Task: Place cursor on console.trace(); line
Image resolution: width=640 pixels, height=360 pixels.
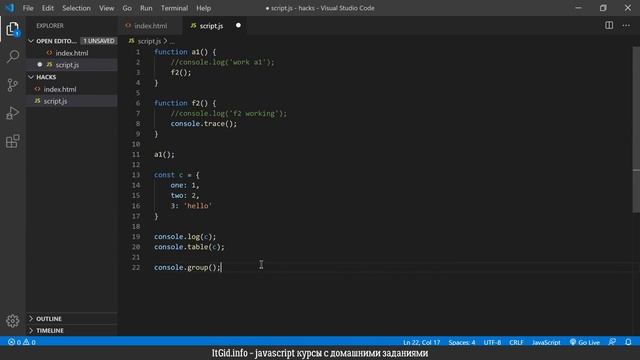Action: 204,124
